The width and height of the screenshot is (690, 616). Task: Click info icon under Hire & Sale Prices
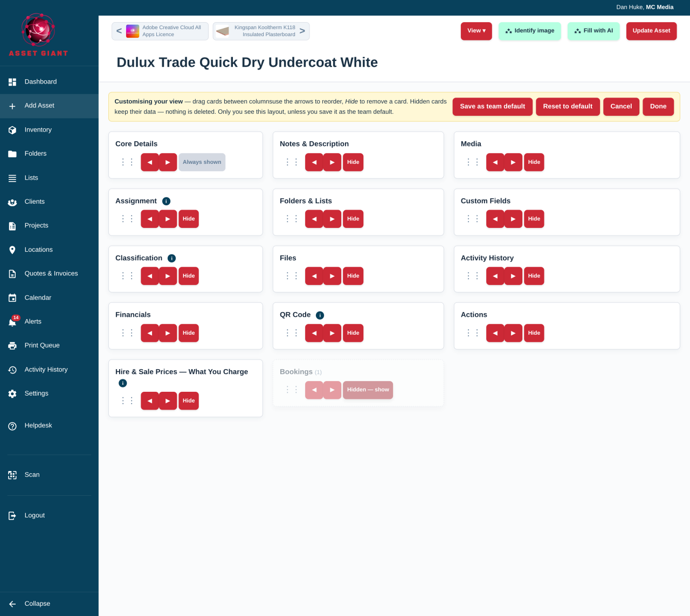(x=122, y=383)
